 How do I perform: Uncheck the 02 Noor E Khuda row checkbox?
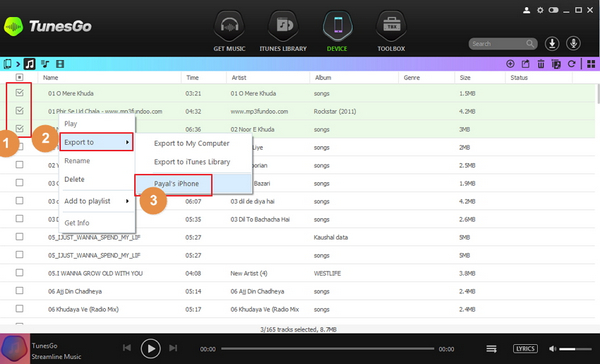20,128
